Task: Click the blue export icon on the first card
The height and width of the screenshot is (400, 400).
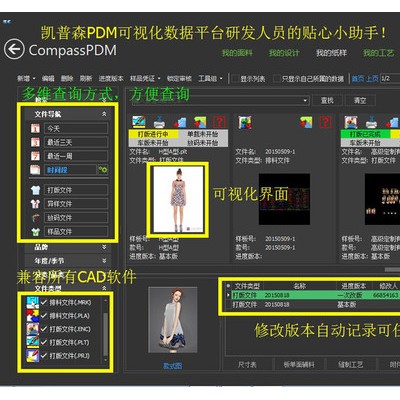Action: click(180, 122)
